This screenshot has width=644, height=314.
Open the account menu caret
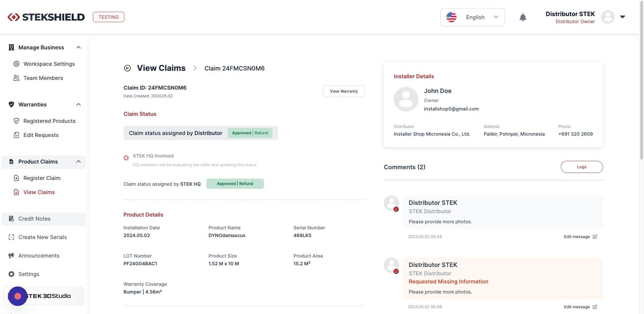[x=623, y=17]
